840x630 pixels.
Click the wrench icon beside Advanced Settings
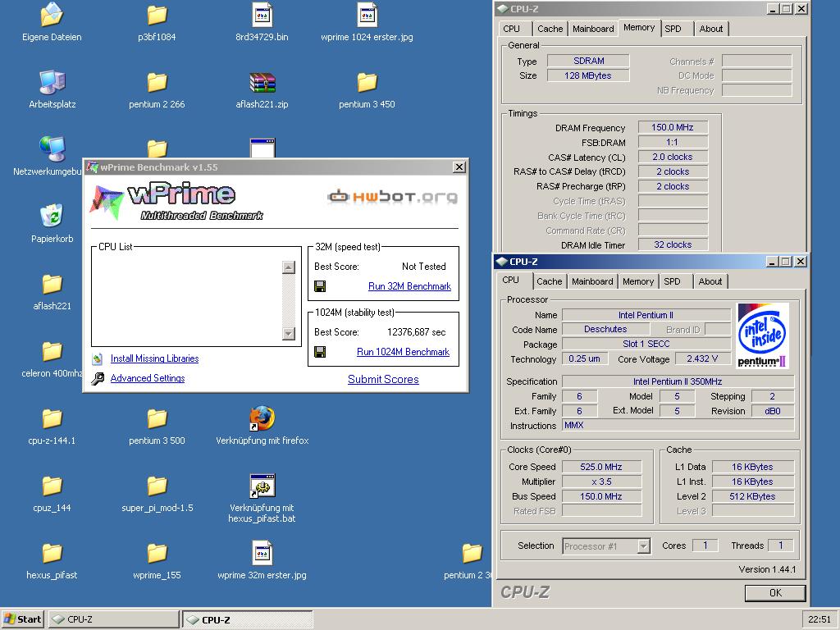click(98, 379)
